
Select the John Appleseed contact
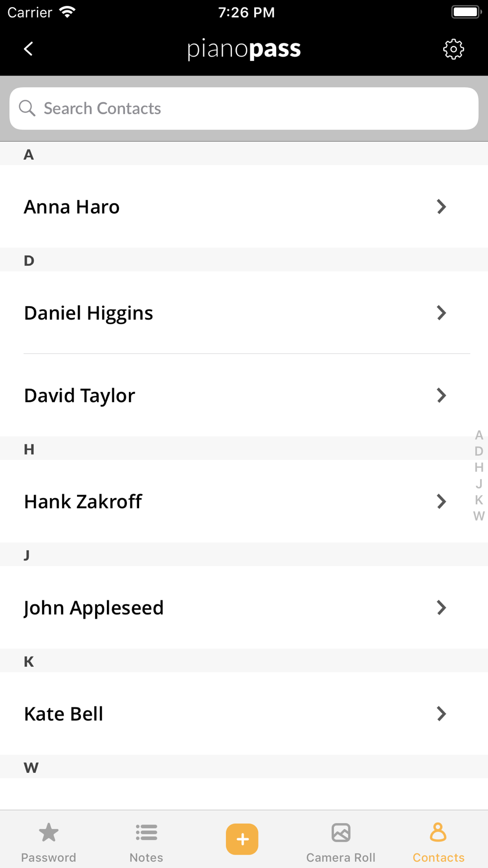point(94,608)
